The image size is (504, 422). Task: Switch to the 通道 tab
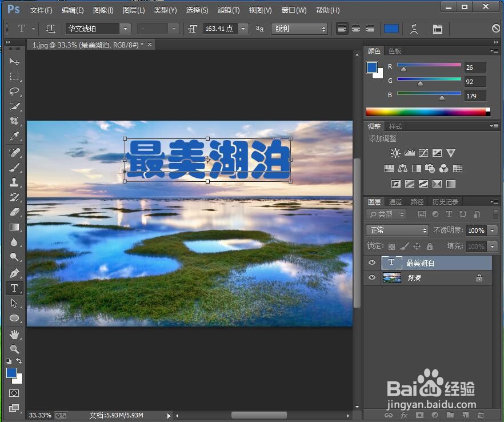tap(395, 201)
